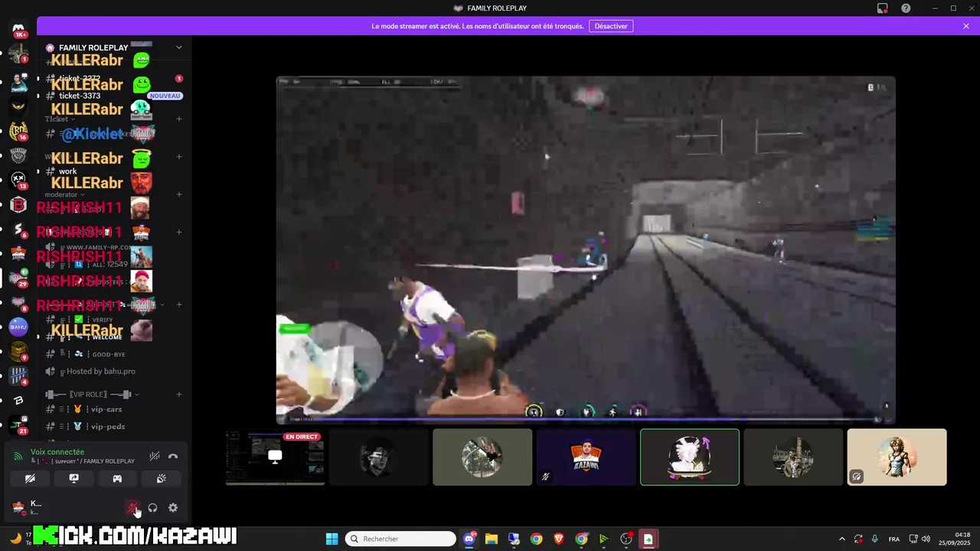Select the green-bordered speaking participant tile
Image resolution: width=980 pixels, height=551 pixels.
tap(690, 457)
